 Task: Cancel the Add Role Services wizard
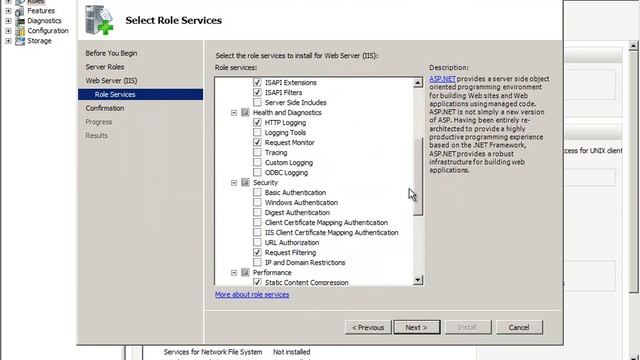519,327
